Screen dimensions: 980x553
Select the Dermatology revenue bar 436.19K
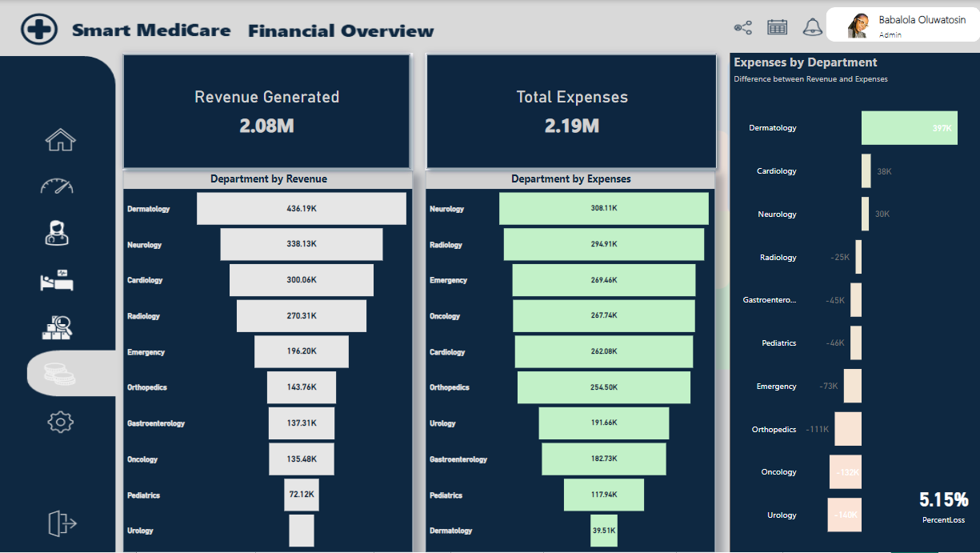[302, 209]
